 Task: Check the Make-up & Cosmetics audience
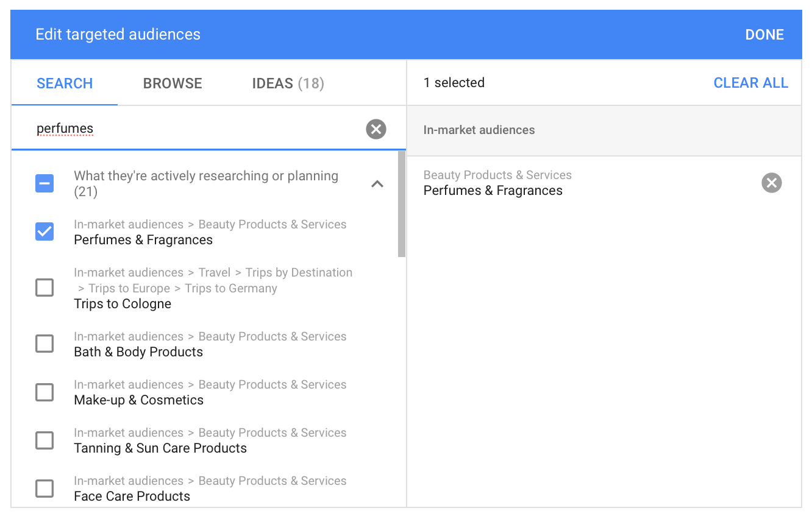(x=45, y=392)
